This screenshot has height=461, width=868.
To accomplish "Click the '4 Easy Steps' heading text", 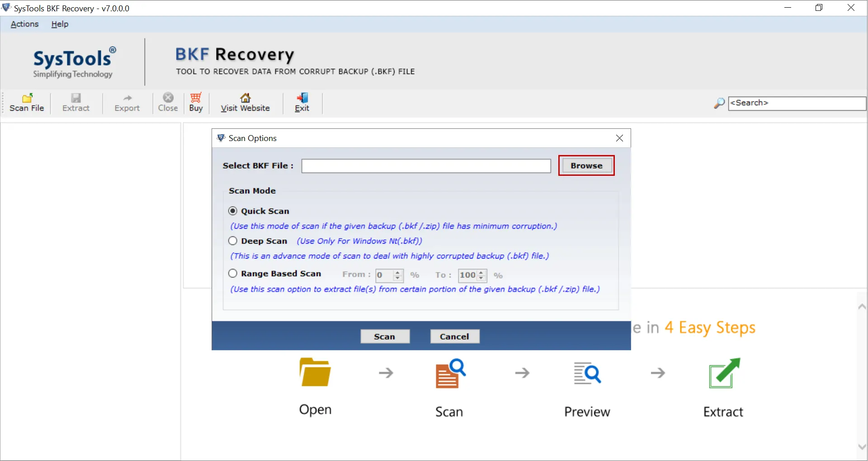I will pos(710,328).
